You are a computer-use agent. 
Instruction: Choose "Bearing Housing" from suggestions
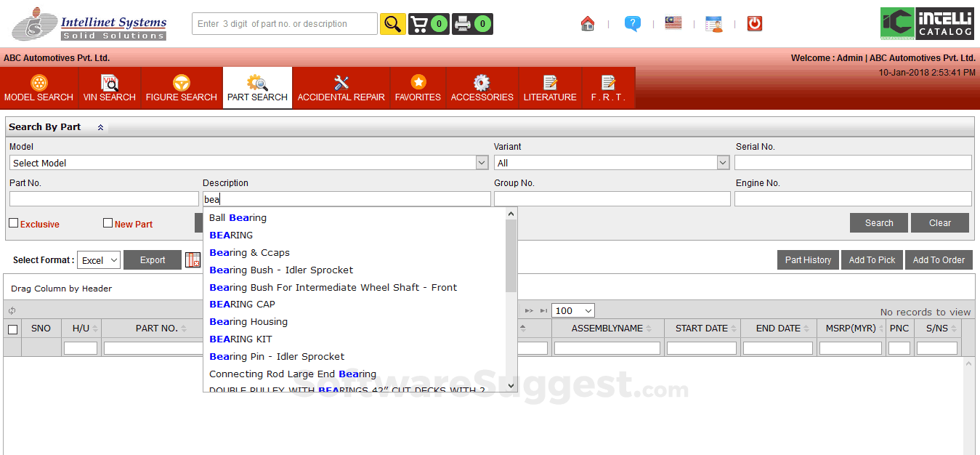pyautogui.click(x=248, y=322)
